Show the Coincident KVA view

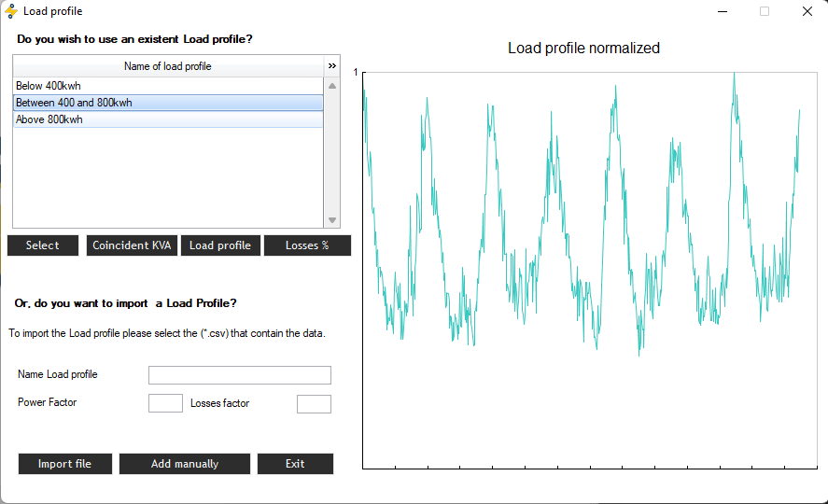132,245
